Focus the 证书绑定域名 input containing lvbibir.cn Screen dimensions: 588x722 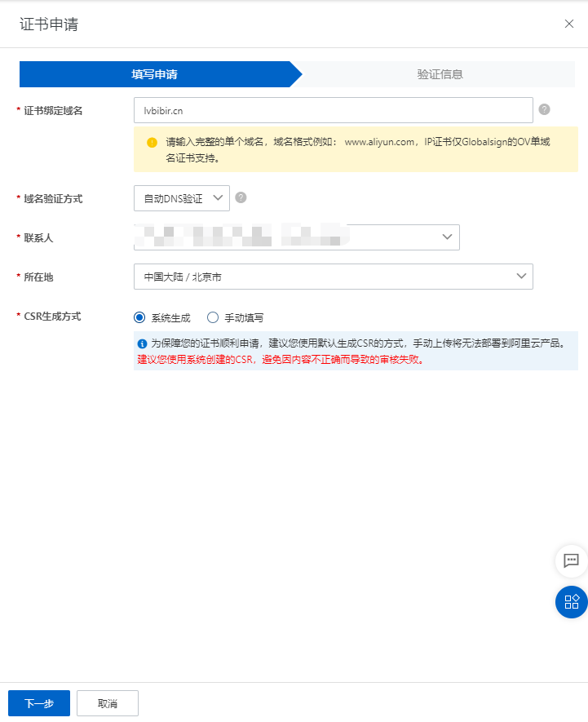tap(333, 110)
